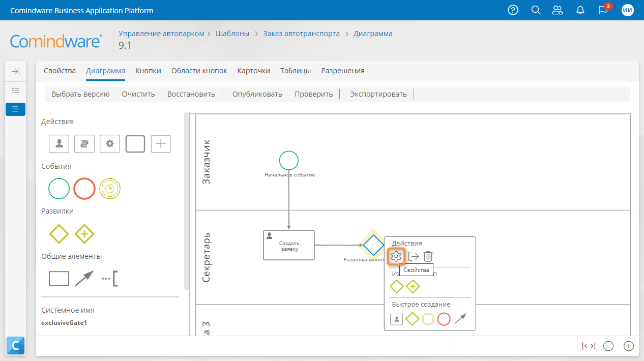Viewport: 644px width, 361px height.
Task: Open gateway properties gear icon in popup
Action: click(x=396, y=257)
